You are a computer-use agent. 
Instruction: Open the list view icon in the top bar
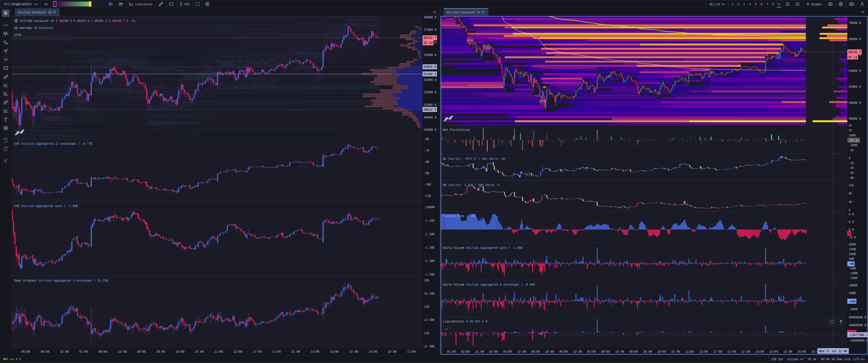(x=798, y=4)
